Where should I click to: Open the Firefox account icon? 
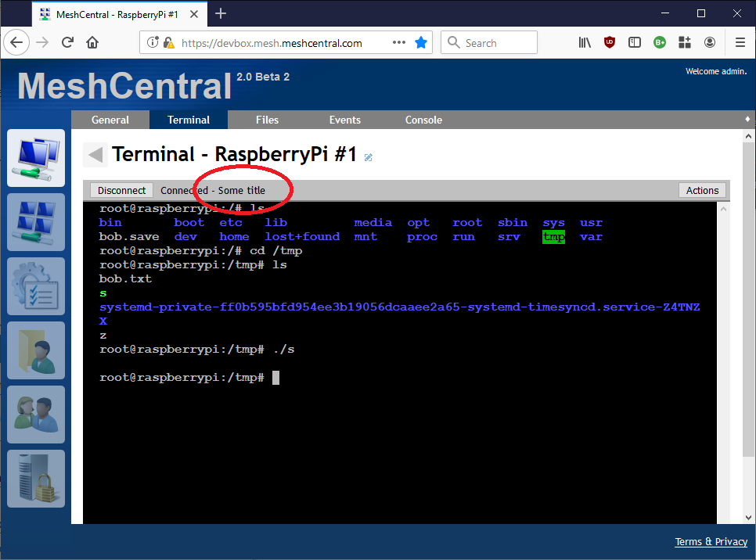click(710, 42)
